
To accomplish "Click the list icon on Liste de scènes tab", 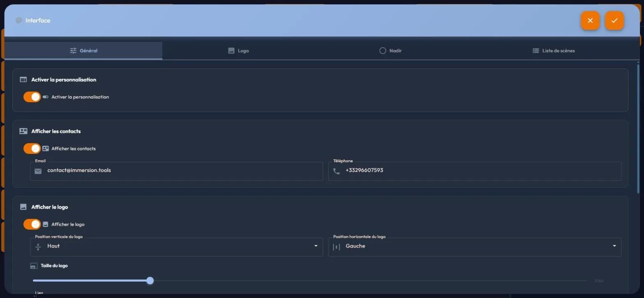I will pyautogui.click(x=536, y=51).
